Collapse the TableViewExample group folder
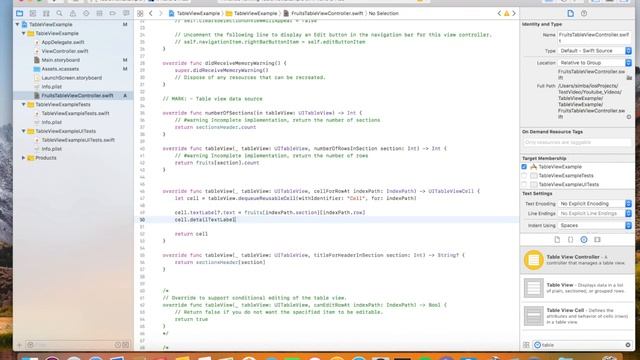 coord(24,33)
